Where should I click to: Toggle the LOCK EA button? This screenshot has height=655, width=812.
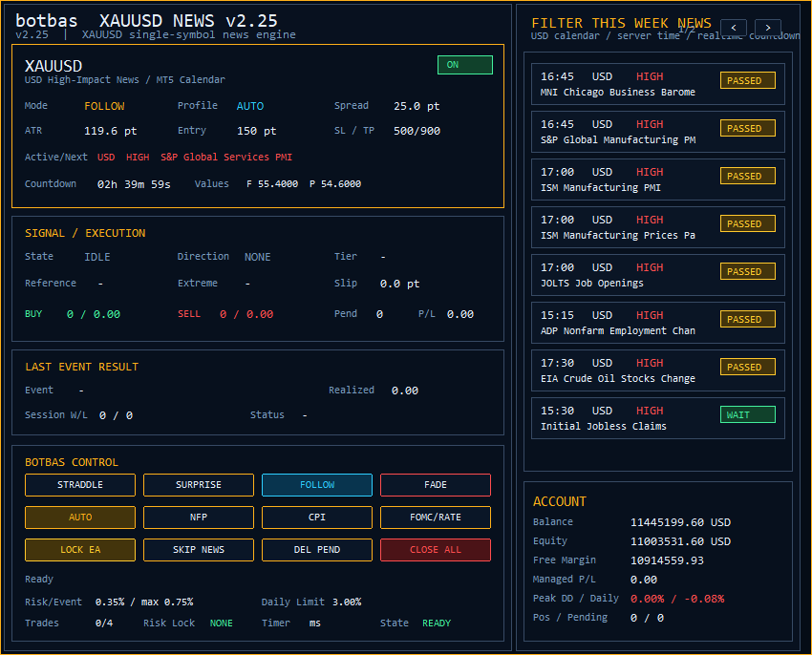point(80,549)
